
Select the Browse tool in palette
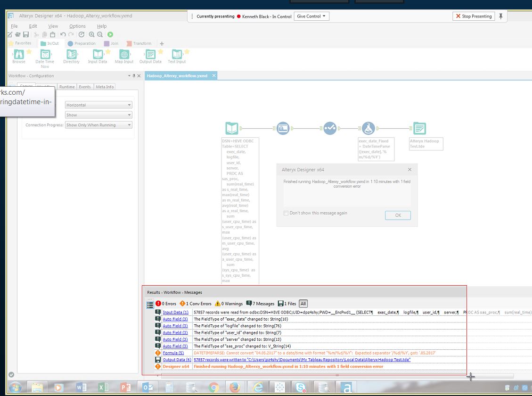click(x=19, y=56)
